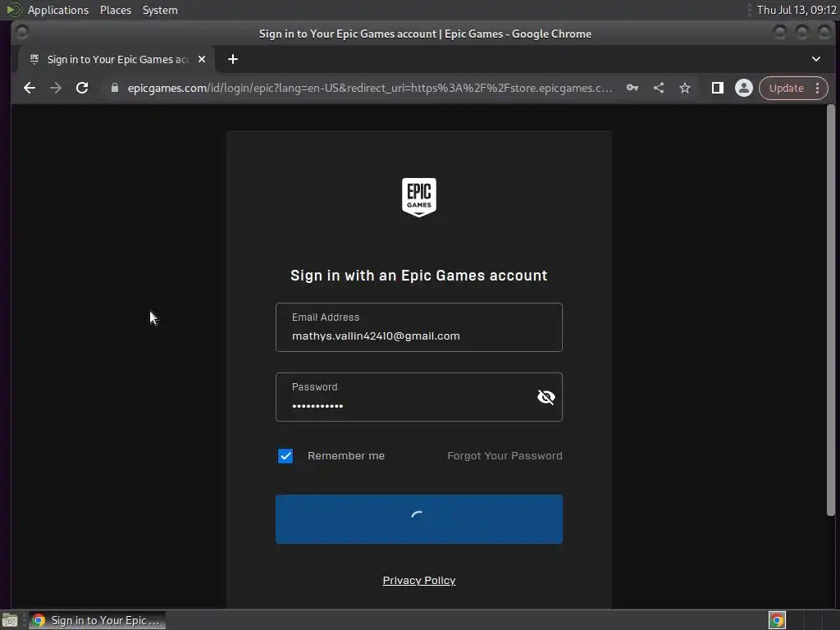
Task: Reload the Epic Games login page
Action: pos(82,88)
